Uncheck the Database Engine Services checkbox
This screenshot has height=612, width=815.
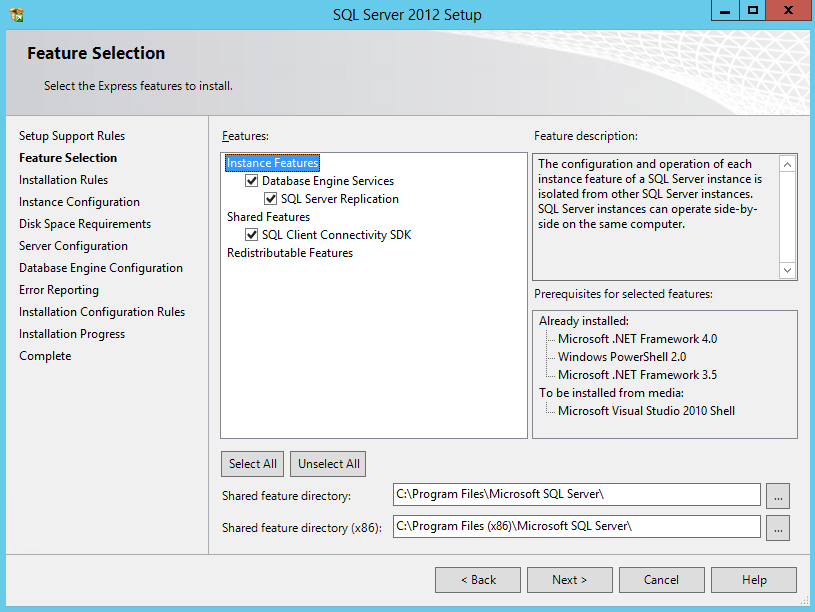[x=252, y=181]
